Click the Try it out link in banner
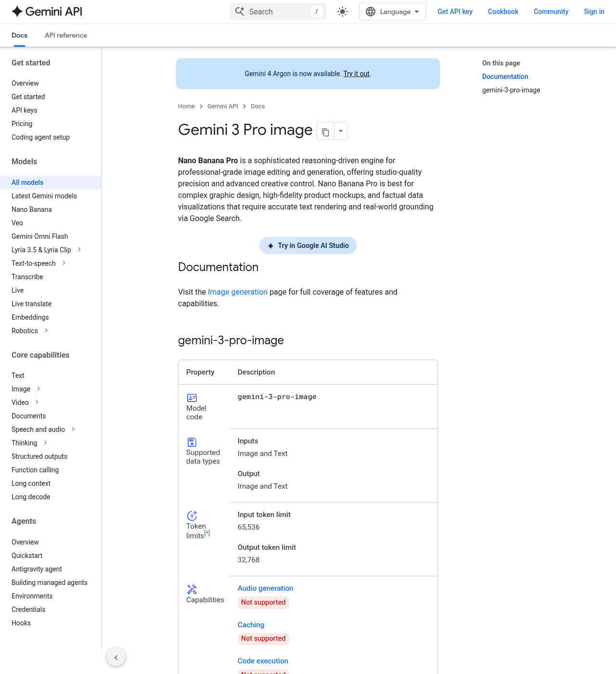The image size is (616, 674). 356,74
